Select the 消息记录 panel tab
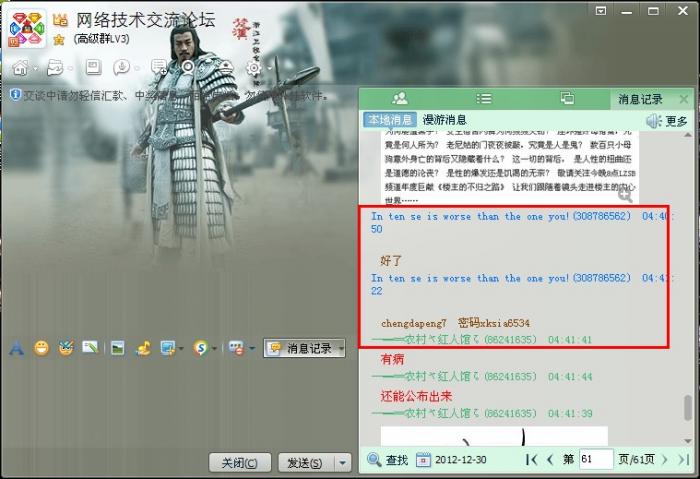 [640, 99]
